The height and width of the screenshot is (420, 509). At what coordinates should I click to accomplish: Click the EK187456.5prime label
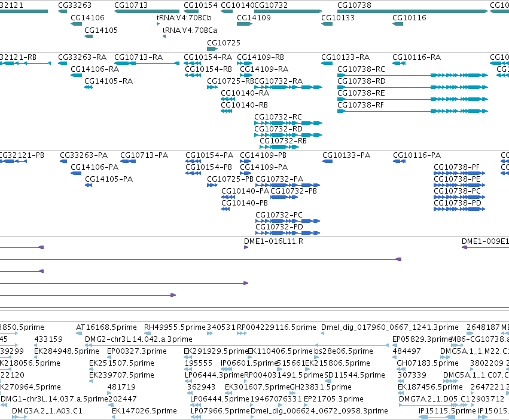tap(430, 387)
